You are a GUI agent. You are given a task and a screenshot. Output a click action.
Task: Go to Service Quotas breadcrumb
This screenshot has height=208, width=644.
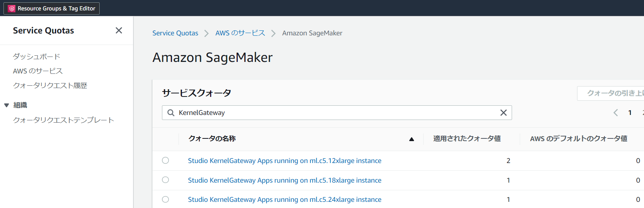click(x=175, y=33)
